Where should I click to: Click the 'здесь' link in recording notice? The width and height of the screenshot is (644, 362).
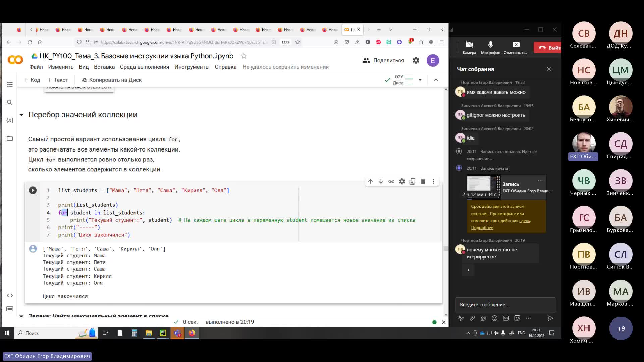525,221
